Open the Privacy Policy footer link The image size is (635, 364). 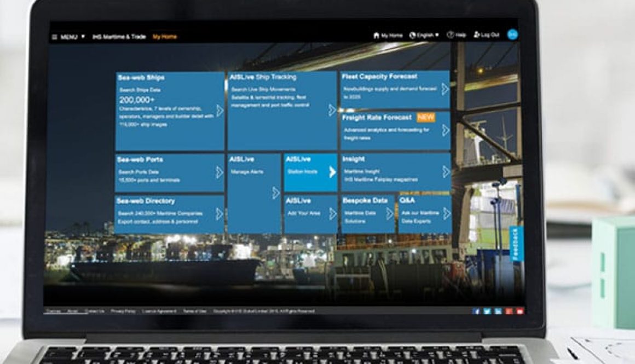point(123,311)
